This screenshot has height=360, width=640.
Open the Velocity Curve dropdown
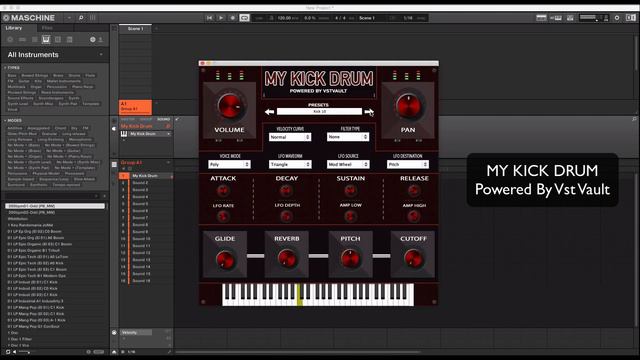pos(290,137)
